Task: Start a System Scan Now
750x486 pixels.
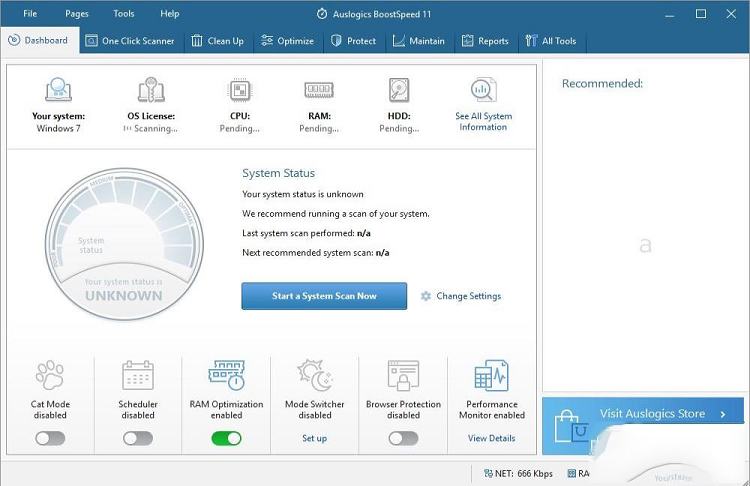Action: tap(324, 296)
